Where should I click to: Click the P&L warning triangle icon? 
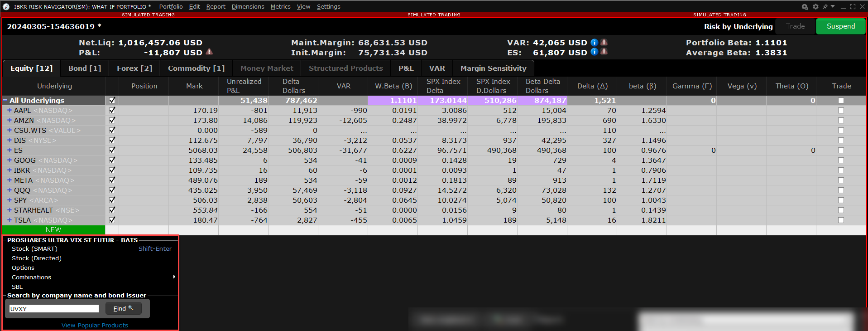pyautogui.click(x=209, y=52)
